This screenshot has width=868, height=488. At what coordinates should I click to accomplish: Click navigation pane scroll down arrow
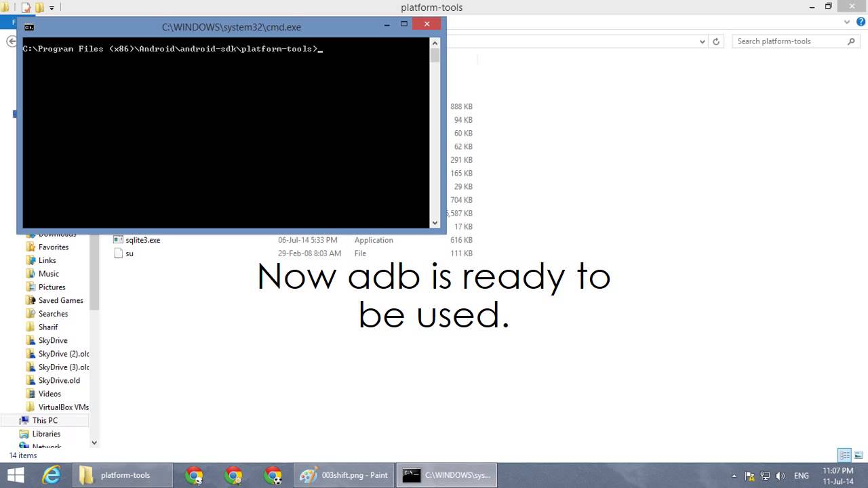pos(94,443)
